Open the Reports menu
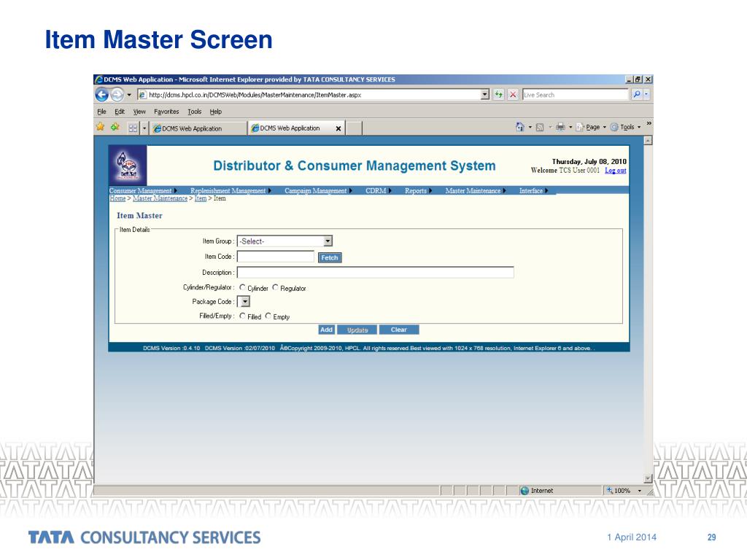The height and width of the screenshot is (560, 747). tap(418, 190)
